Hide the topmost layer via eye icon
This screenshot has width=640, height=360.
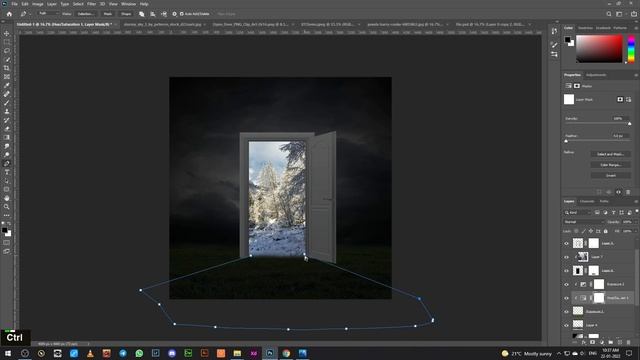pyautogui.click(x=567, y=244)
